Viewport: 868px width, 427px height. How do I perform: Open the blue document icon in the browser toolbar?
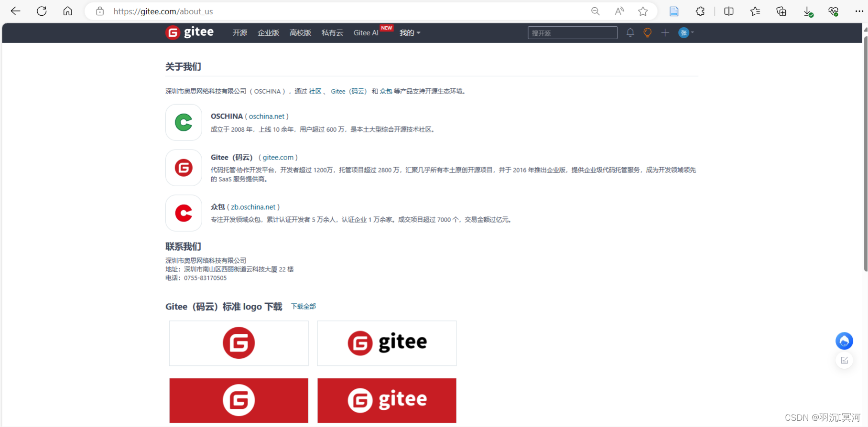click(674, 11)
